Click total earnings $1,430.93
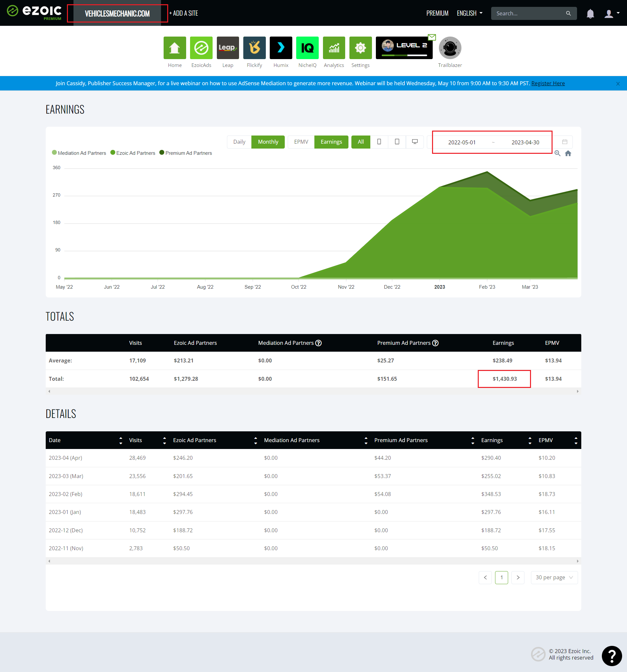The image size is (627, 672). pyautogui.click(x=504, y=379)
